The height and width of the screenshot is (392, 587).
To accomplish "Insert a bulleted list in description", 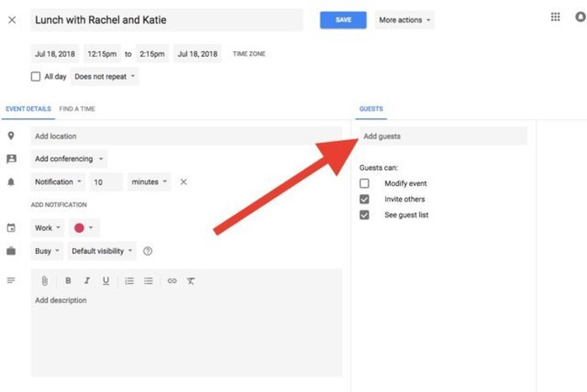I will (x=148, y=281).
